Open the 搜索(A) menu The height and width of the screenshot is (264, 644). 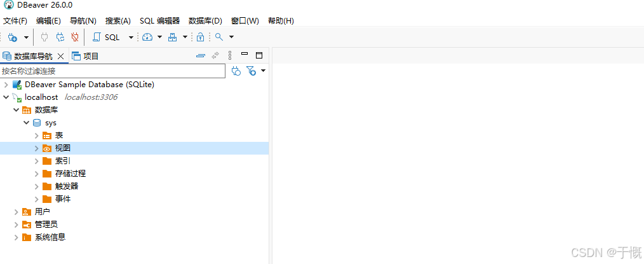tap(118, 21)
